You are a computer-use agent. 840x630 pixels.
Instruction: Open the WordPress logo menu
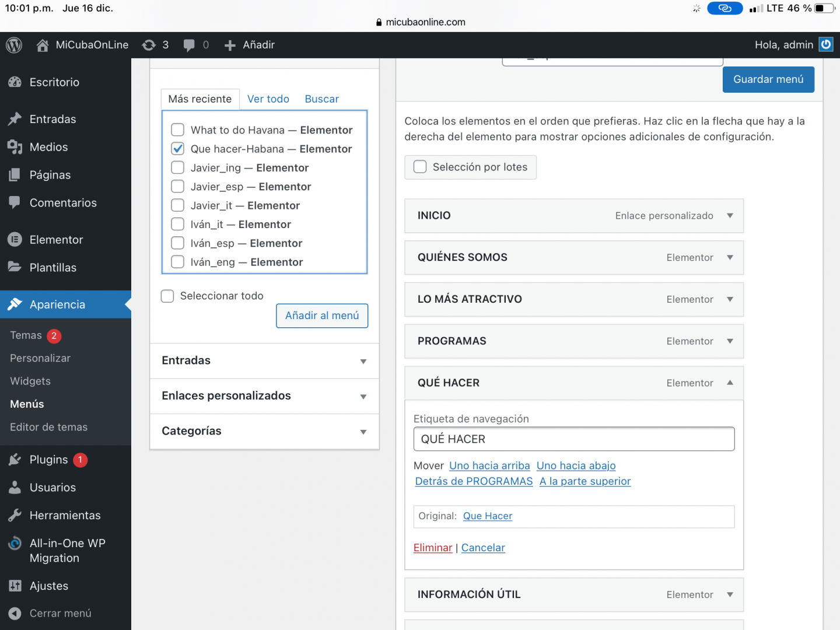click(x=14, y=45)
